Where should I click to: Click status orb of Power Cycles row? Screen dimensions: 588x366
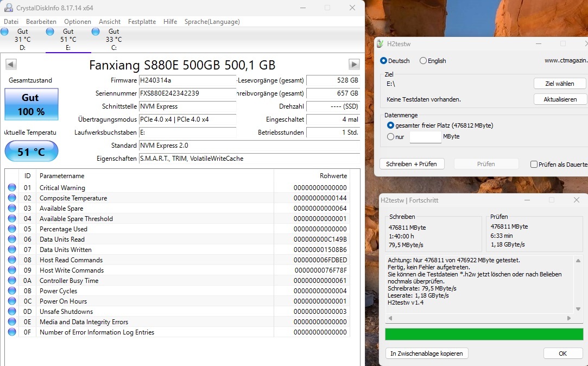coord(12,291)
